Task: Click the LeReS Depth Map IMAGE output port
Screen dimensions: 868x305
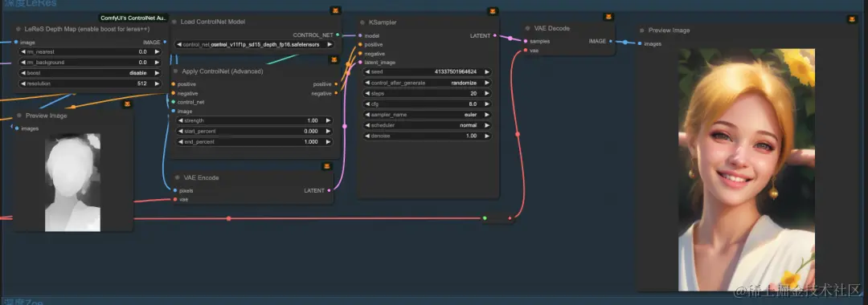Action: pyautogui.click(x=165, y=42)
